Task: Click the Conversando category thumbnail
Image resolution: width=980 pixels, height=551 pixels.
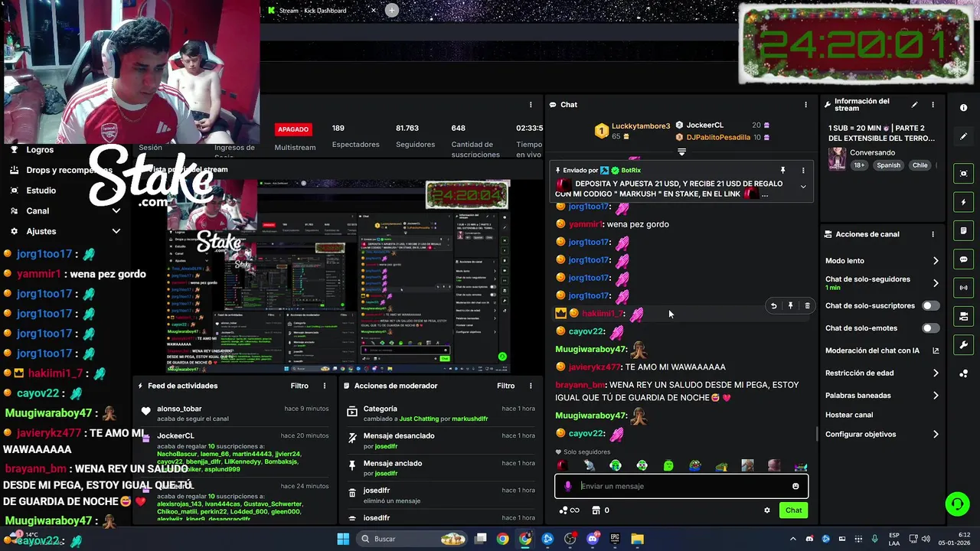Action: pos(837,158)
